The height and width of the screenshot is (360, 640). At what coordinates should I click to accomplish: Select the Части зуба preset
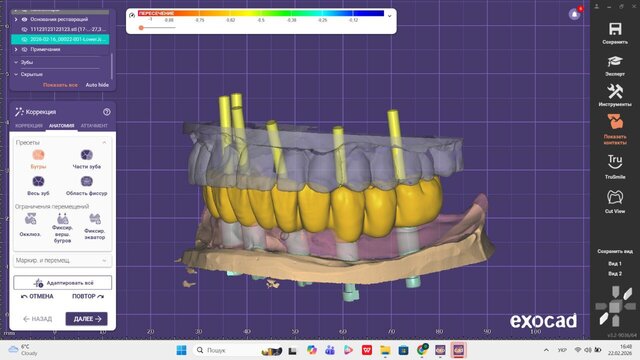tap(87, 159)
